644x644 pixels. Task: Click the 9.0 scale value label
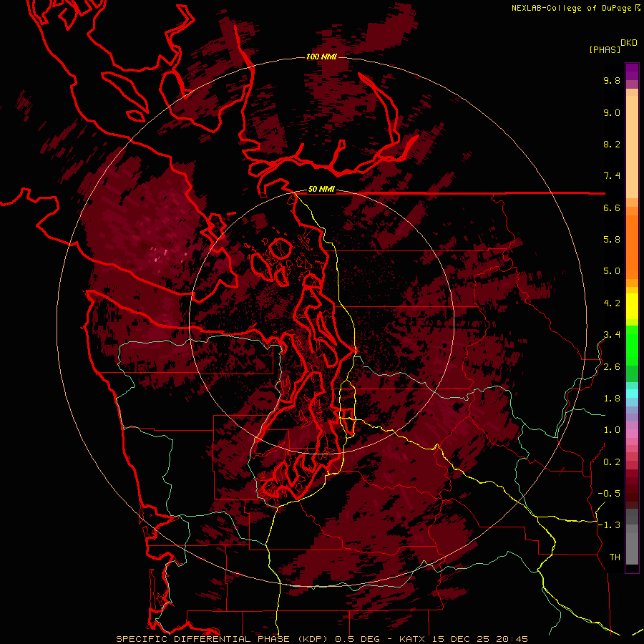(x=612, y=112)
